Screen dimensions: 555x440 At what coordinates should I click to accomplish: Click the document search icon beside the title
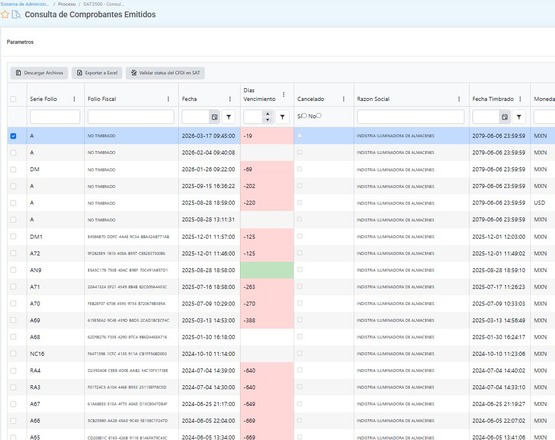pyautogui.click(x=16, y=15)
